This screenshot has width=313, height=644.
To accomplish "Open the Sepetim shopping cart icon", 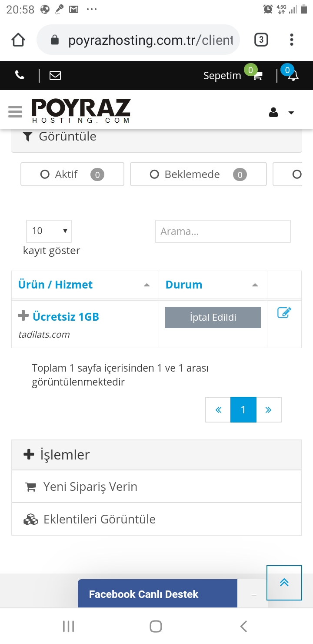I will pos(258,76).
